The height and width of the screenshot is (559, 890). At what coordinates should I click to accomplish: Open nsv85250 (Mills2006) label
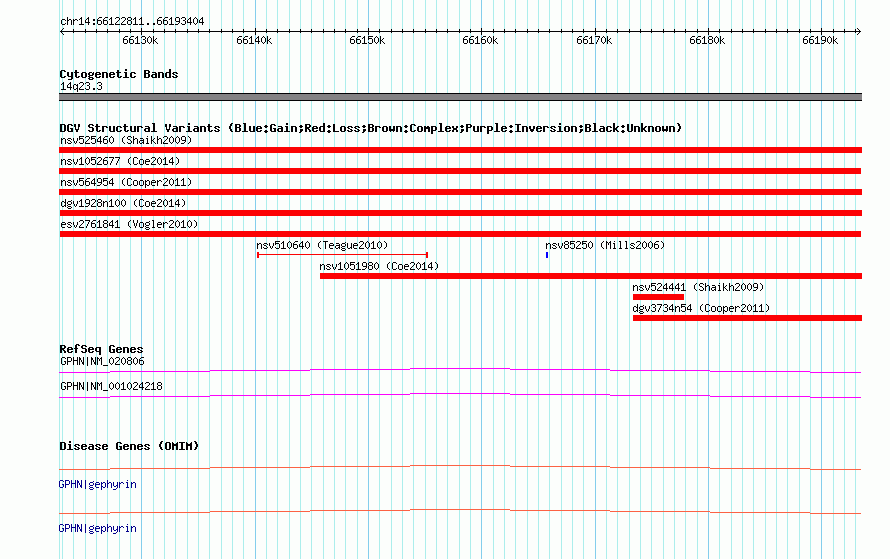coord(605,245)
